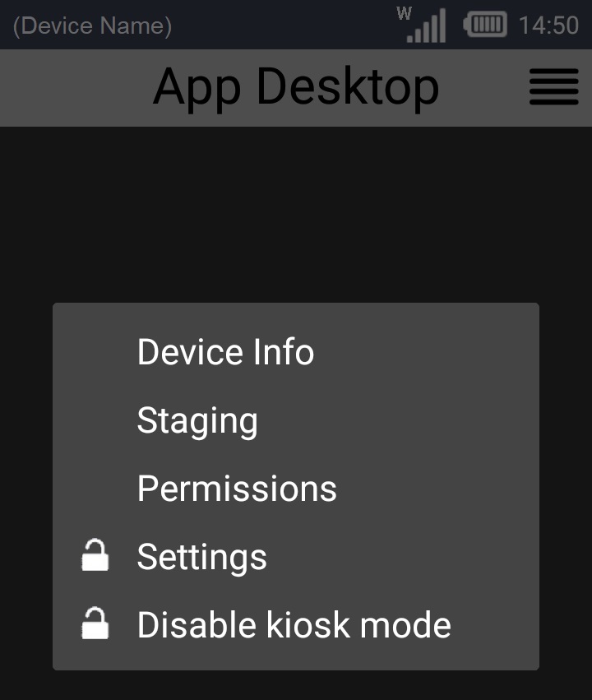
Task: Open Device Info from the menu
Action: 225,352
